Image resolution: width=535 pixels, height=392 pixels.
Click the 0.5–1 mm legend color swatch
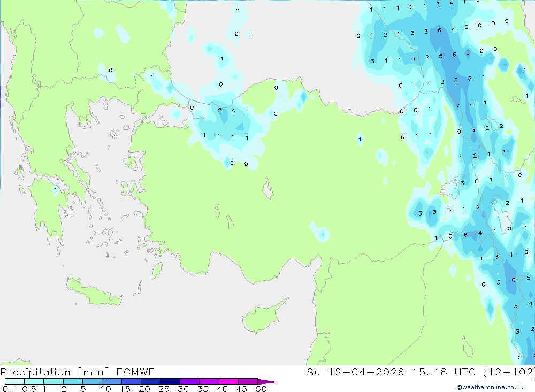click(x=34, y=381)
